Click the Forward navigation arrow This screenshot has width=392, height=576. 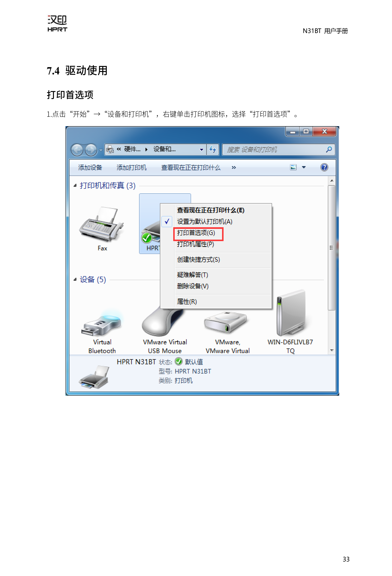point(91,150)
